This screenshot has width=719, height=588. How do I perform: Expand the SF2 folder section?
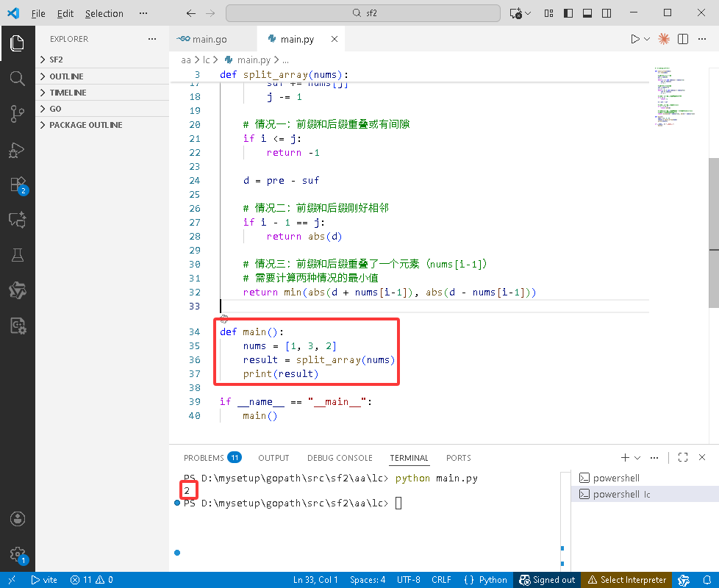click(103, 60)
